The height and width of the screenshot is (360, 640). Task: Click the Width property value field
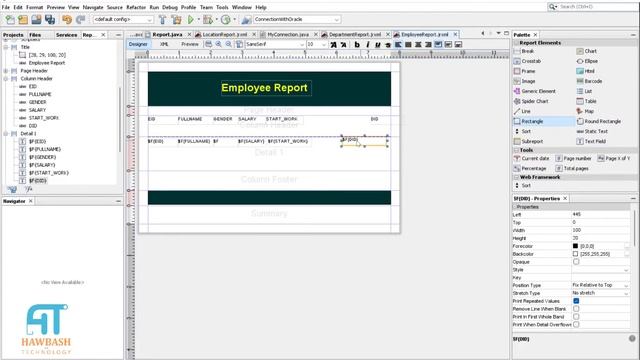tap(600, 230)
